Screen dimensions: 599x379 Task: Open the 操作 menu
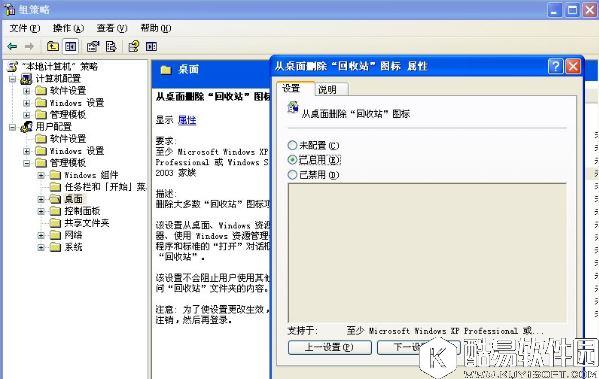[68, 28]
